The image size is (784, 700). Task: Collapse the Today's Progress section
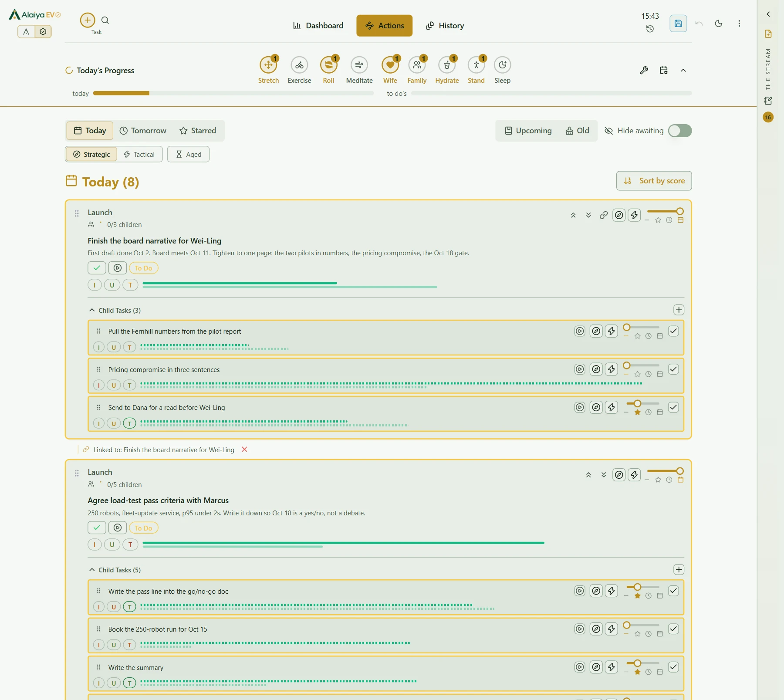[683, 70]
